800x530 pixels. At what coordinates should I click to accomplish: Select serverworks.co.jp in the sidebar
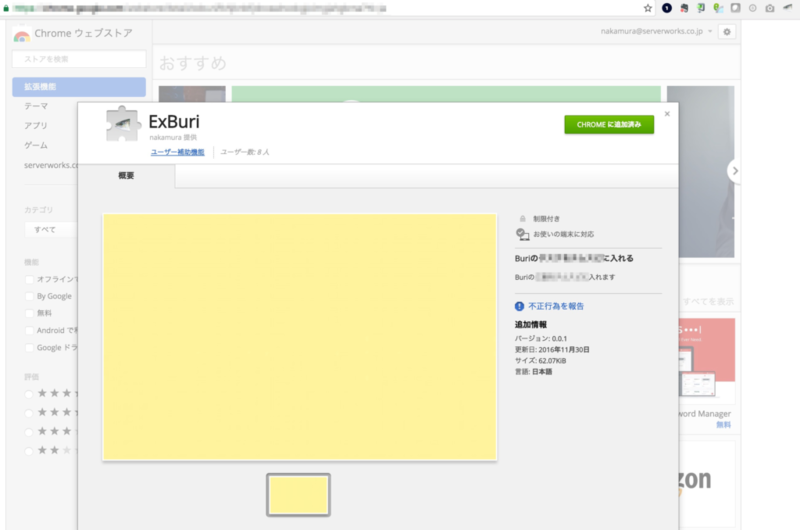pyautogui.click(x=51, y=165)
